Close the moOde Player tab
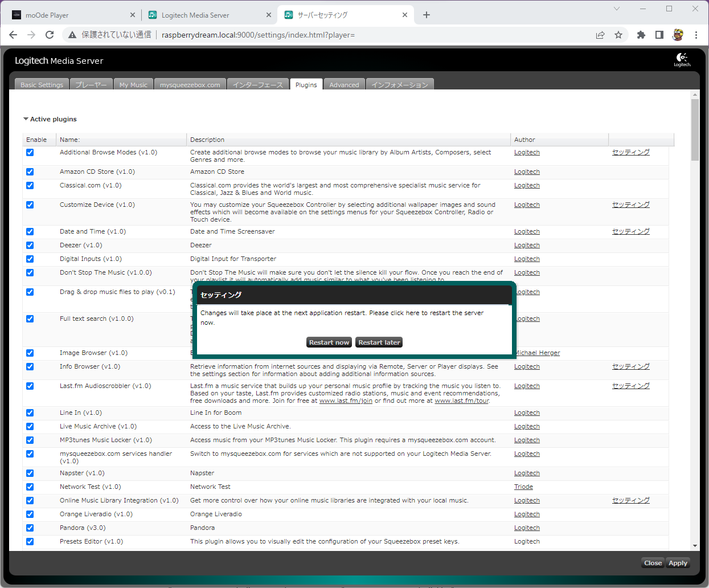Image resolution: width=709 pixels, height=588 pixels. pyautogui.click(x=133, y=15)
